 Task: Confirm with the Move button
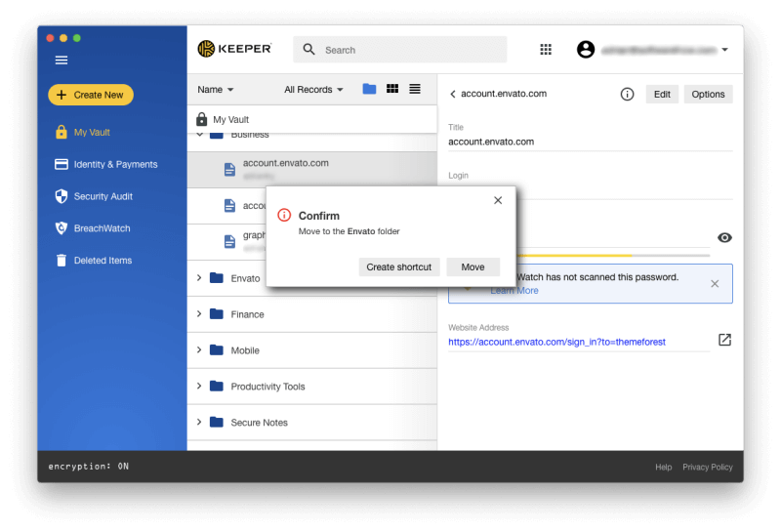coord(473,267)
